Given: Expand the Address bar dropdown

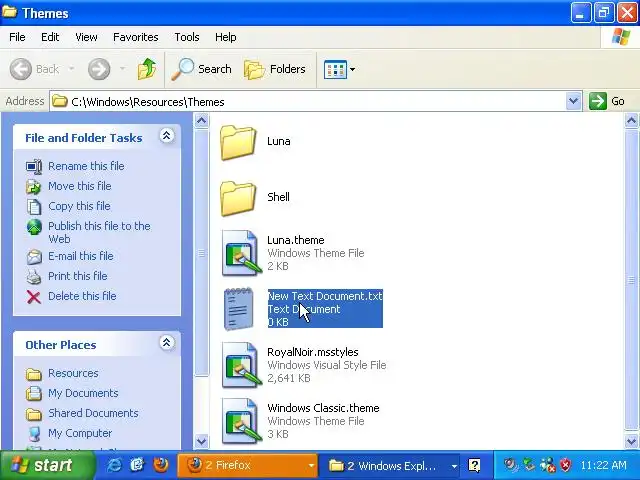Looking at the screenshot, I should tap(573, 101).
